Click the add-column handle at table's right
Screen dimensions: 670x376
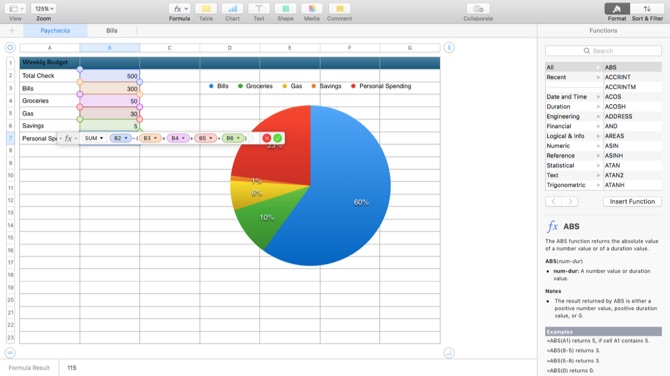click(x=449, y=47)
